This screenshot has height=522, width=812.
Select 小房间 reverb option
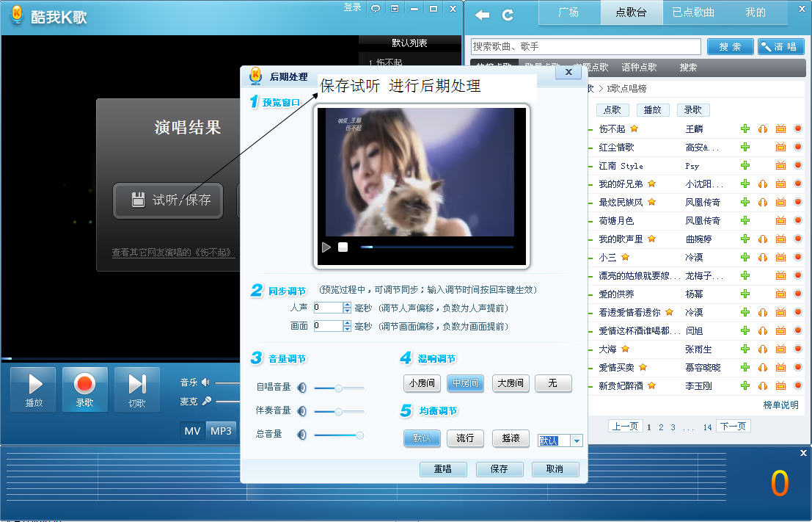point(423,383)
